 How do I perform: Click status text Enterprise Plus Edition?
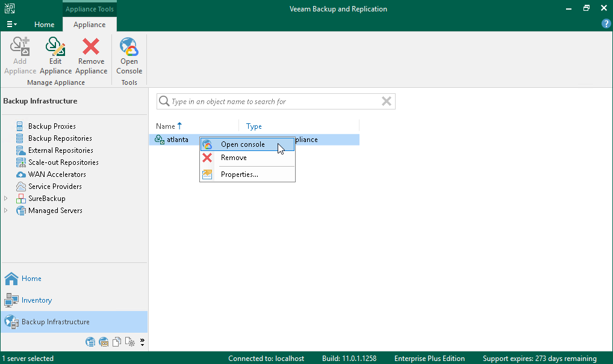[430, 359]
